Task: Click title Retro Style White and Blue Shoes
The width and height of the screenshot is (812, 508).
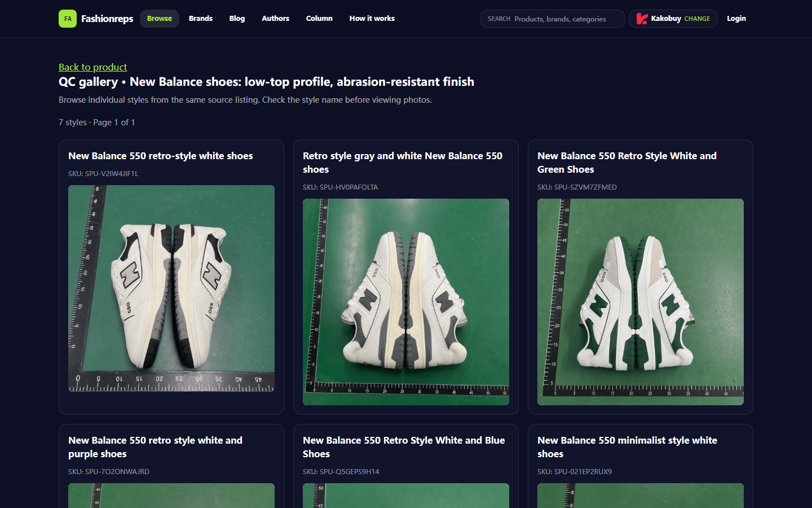Action: [x=404, y=447]
